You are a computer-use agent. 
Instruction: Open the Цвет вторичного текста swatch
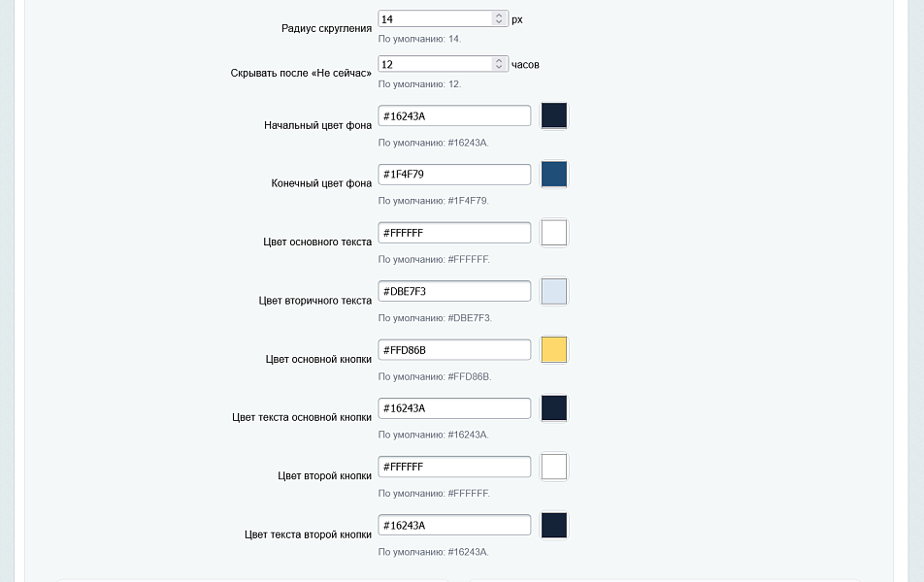pos(554,291)
